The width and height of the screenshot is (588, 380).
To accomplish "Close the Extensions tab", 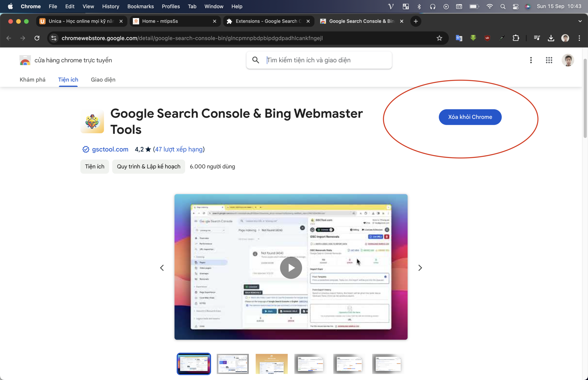I will [308, 21].
